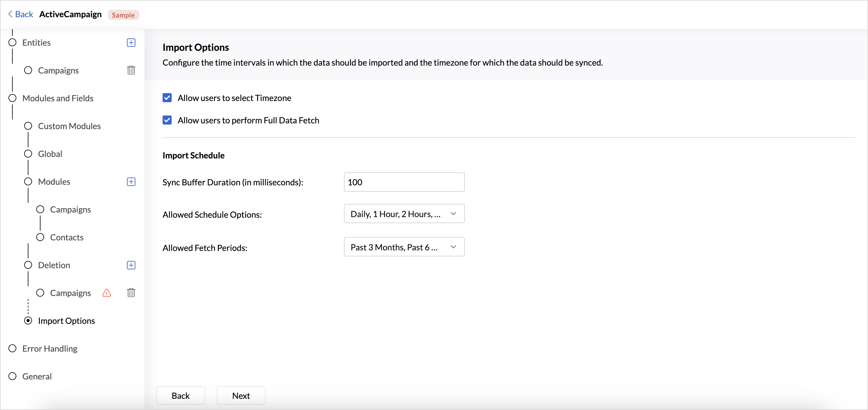Click the Next button
The height and width of the screenshot is (410, 868).
point(241,395)
